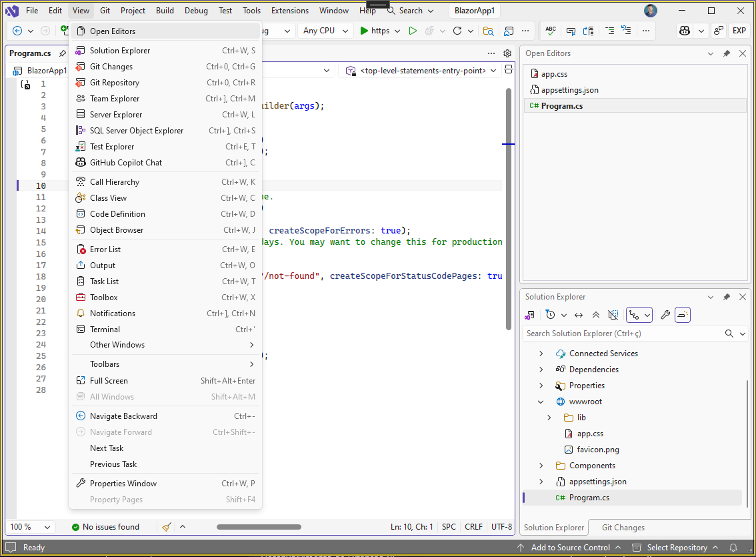
Task: Click the notifications bell in status bar
Action: click(733, 548)
